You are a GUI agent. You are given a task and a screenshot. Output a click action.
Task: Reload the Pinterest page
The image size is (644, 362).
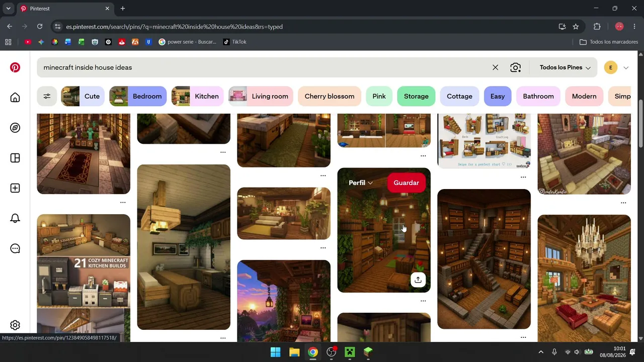pyautogui.click(x=40, y=27)
